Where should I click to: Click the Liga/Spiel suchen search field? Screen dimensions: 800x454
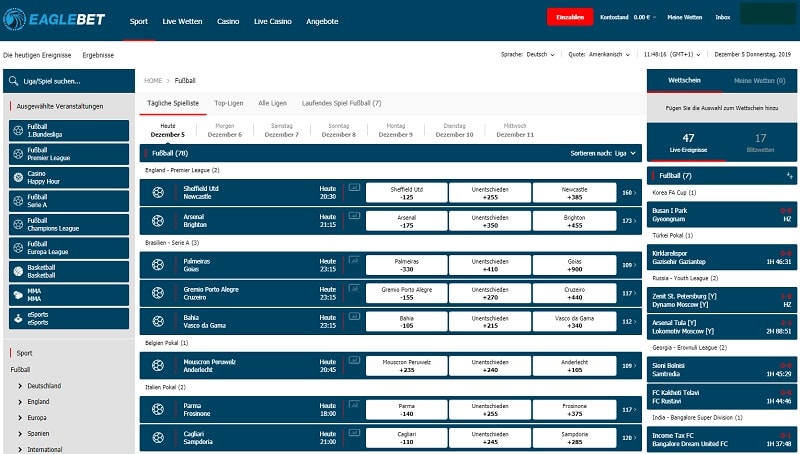pos(69,81)
